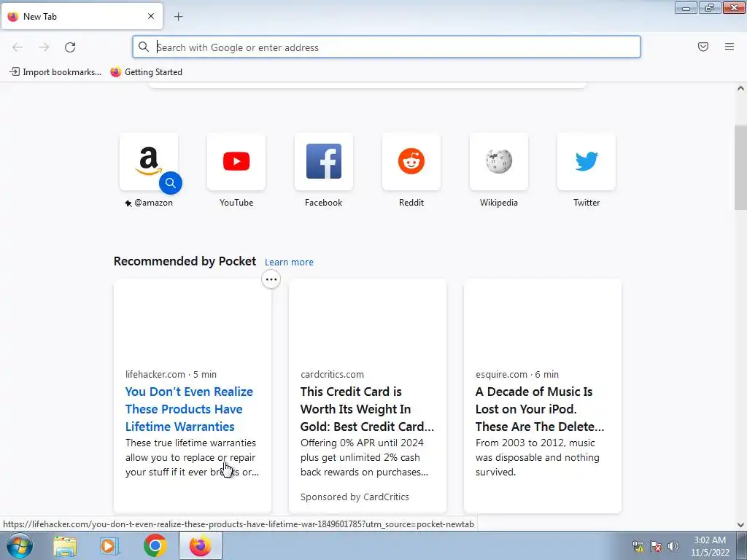Click the Save to Pocket toolbar icon
The width and height of the screenshot is (747, 560).
[703, 47]
